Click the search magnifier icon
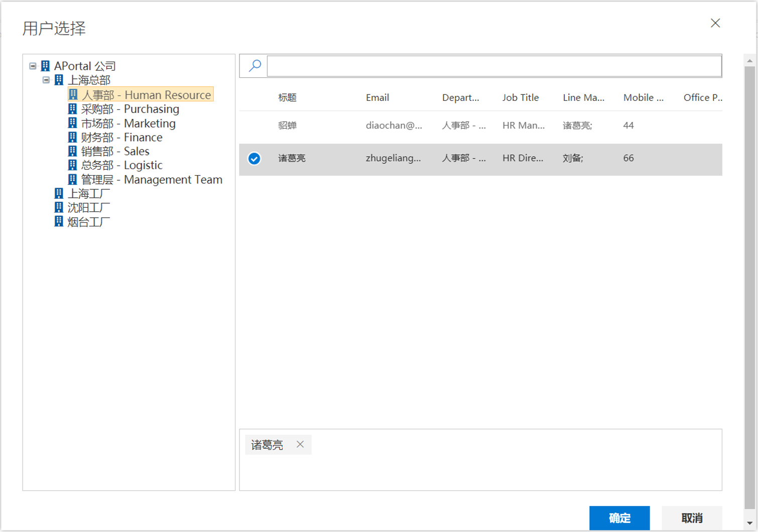Viewport: 758px width, 532px height. (255, 65)
